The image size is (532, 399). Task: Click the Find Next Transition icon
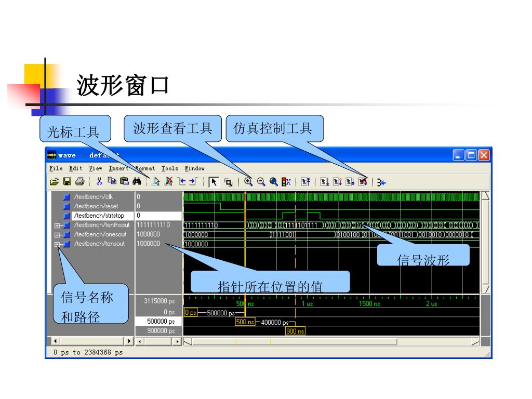pos(194,182)
